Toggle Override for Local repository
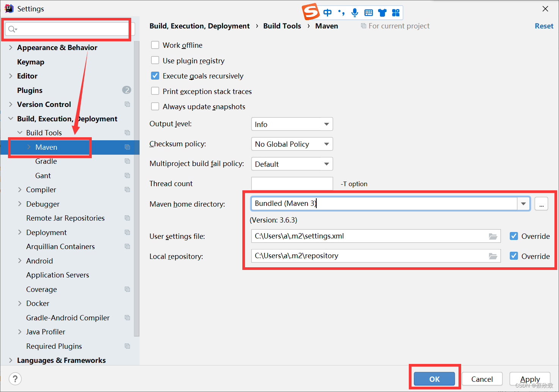The image size is (559, 392). [x=514, y=256]
